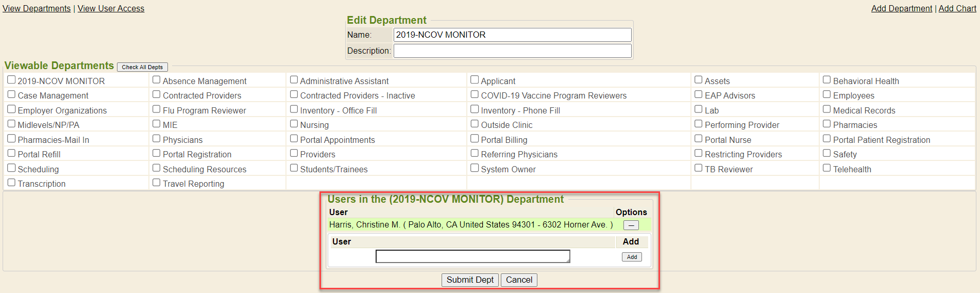Image resolution: width=980 pixels, height=293 pixels.
Task: Tick the System Owner checkbox
Action: pyautogui.click(x=475, y=168)
